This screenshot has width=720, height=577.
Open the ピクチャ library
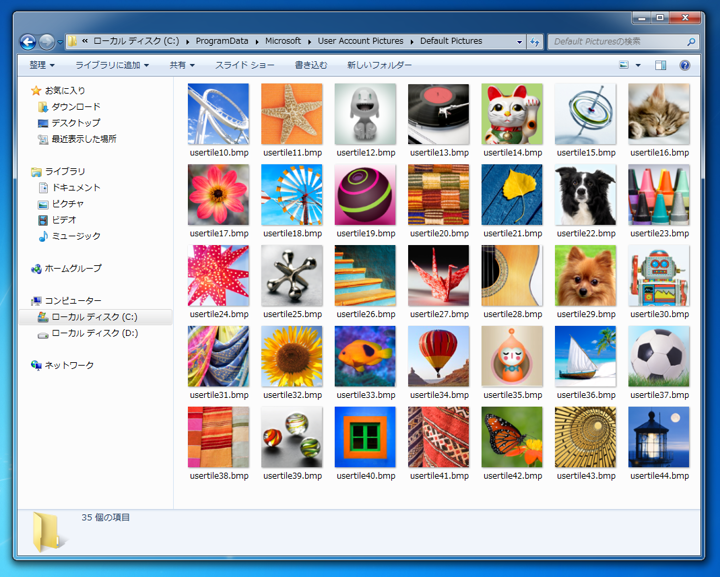61,204
